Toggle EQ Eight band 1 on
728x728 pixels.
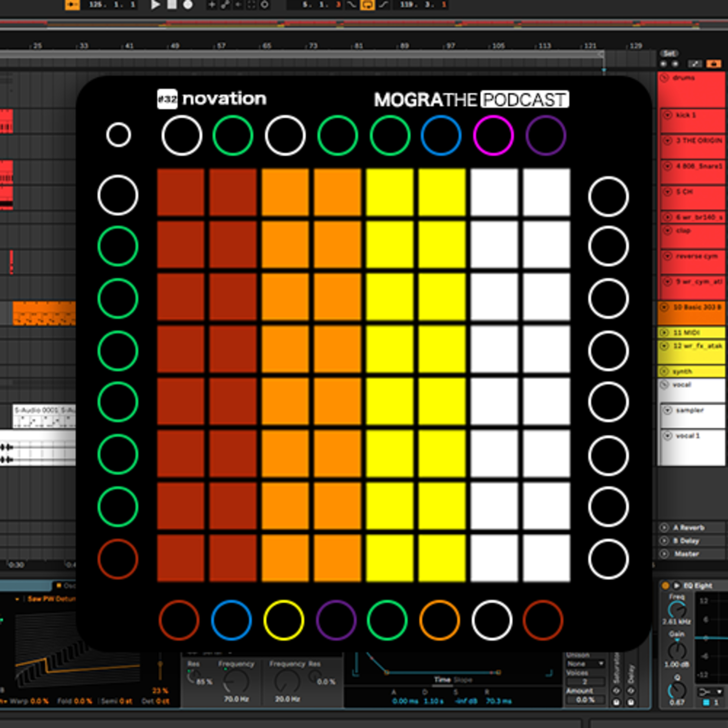coord(706,702)
